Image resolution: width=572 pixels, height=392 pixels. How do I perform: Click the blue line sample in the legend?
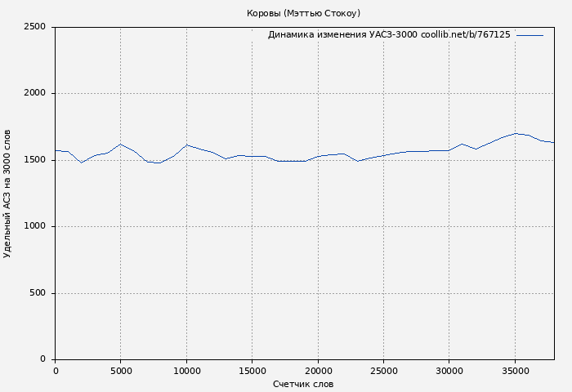click(x=530, y=35)
